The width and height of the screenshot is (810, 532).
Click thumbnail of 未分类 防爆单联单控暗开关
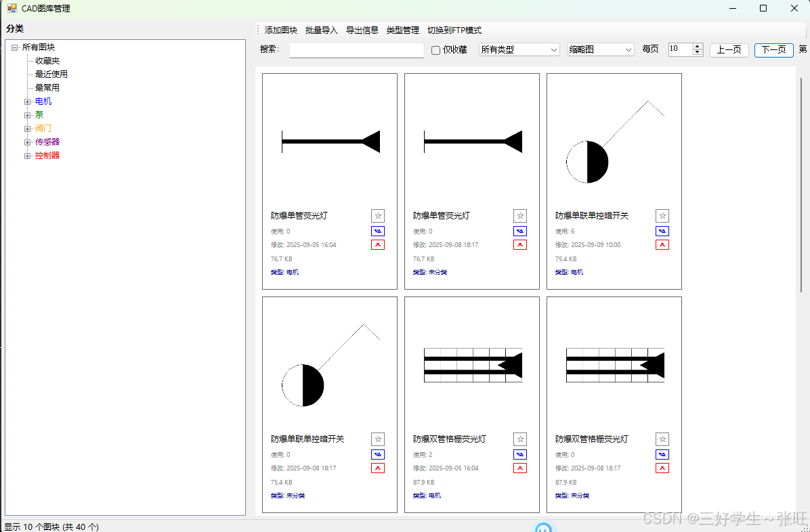point(331,365)
